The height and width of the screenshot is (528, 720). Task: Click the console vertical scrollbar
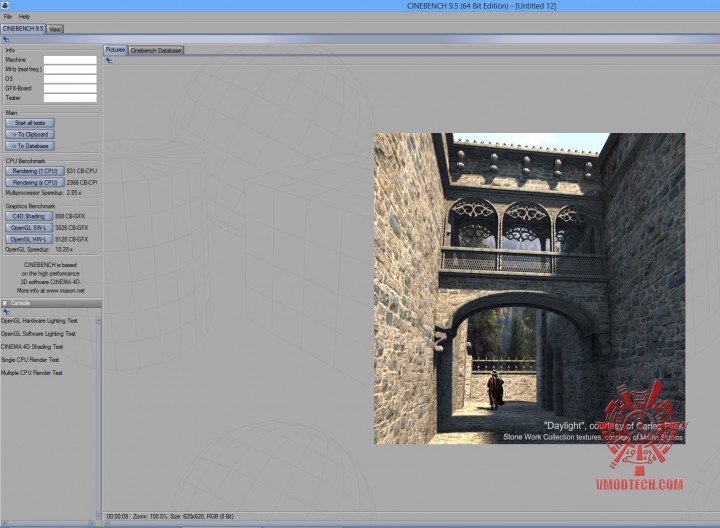98,418
